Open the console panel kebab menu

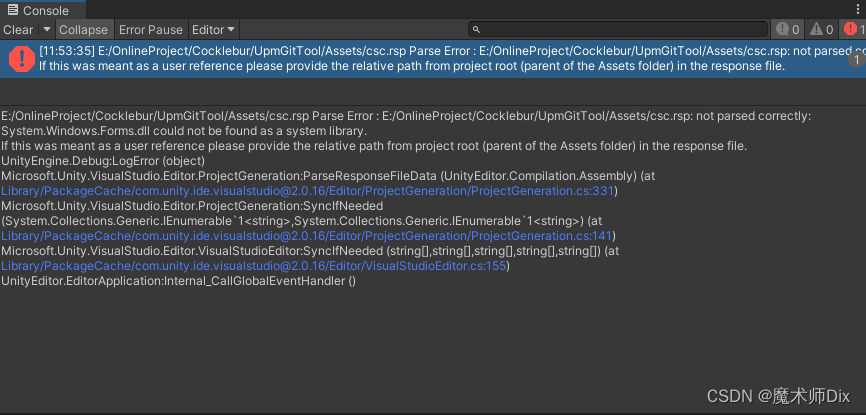pos(857,9)
